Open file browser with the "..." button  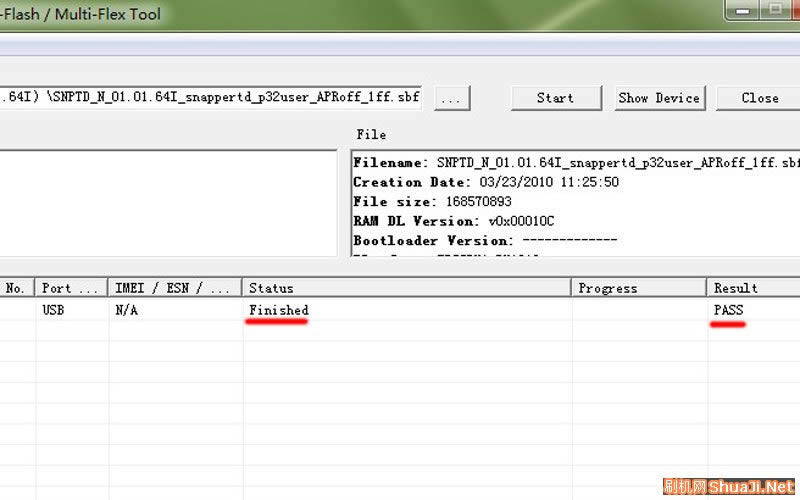450,98
